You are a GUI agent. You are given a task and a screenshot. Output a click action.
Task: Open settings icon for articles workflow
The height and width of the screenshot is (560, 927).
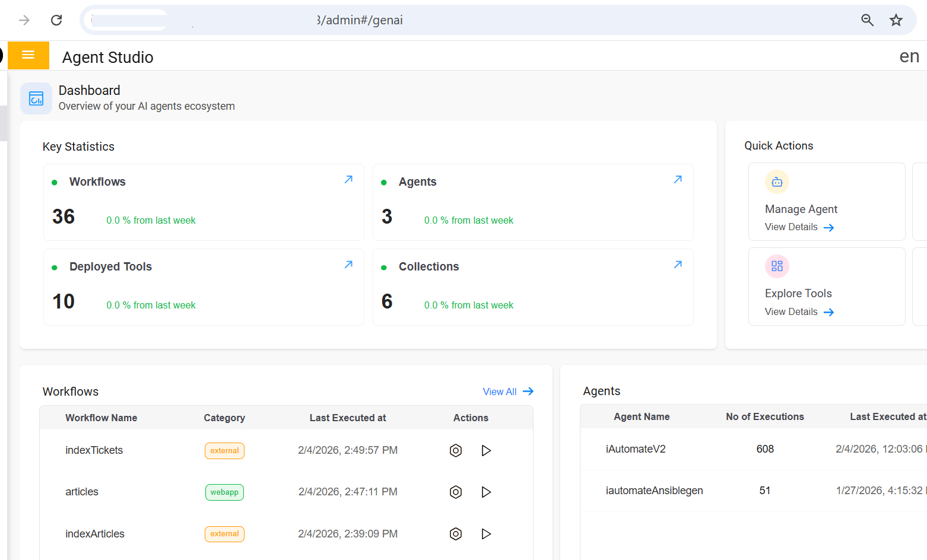pos(455,492)
